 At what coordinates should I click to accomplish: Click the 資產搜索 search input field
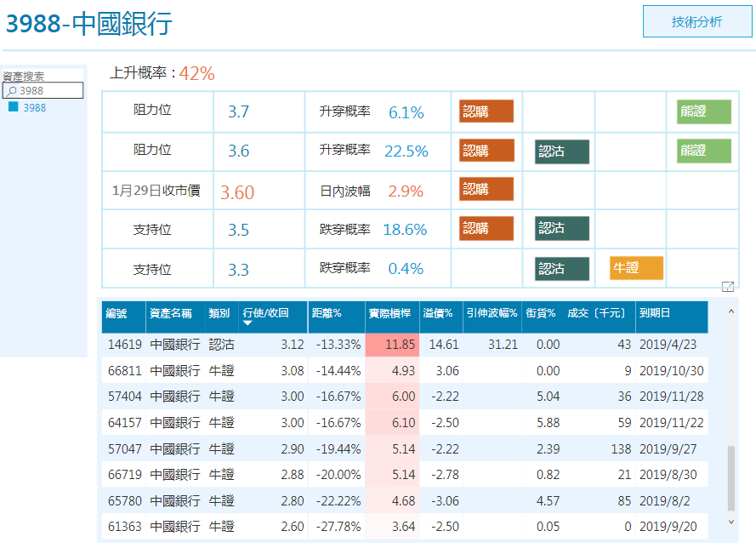tap(43, 91)
